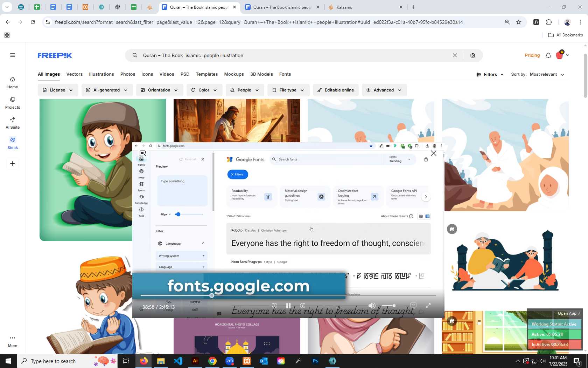
Task: Search by image with the camera icon
Action: click(x=473, y=55)
